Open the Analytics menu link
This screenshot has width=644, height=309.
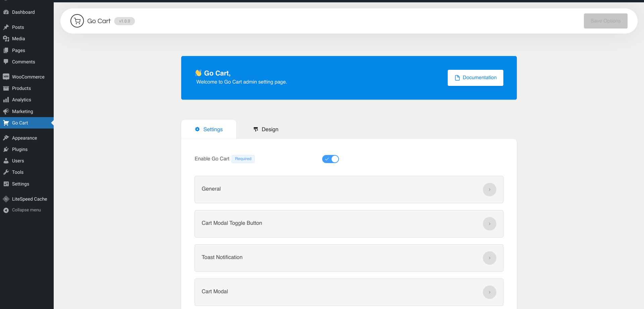click(27, 100)
